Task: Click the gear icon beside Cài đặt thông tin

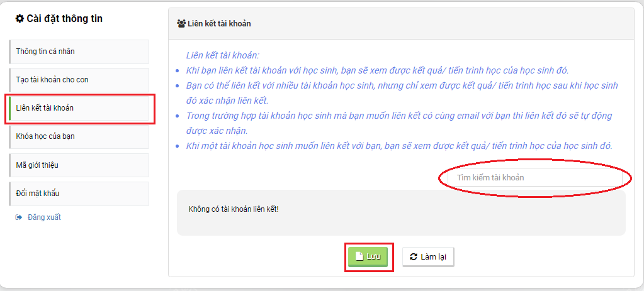Action: coord(20,18)
